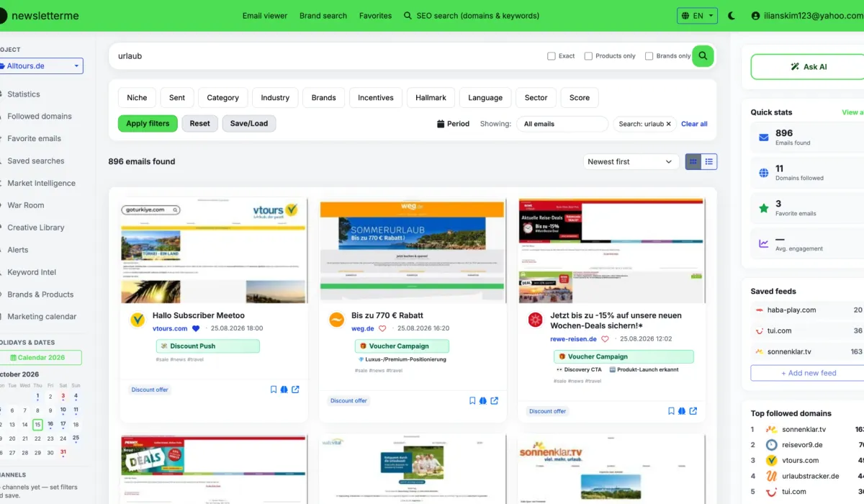This screenshot has width=864, height=504.
Task: Open the Email viewer nav item
Action: pyautogui.click(x=265, y=16)
